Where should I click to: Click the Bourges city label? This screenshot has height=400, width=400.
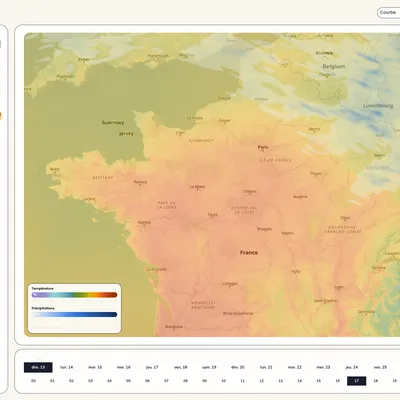click(x=265, y=229)
